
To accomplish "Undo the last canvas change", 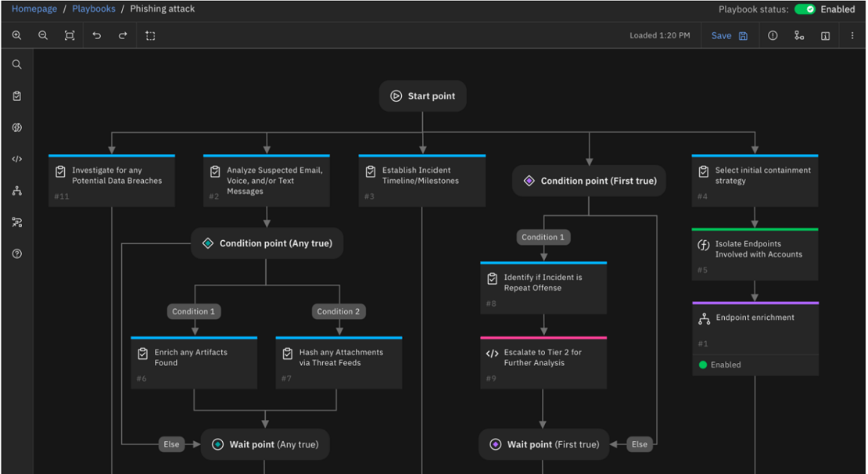I will pyautogui.click(x=95, y=35).
